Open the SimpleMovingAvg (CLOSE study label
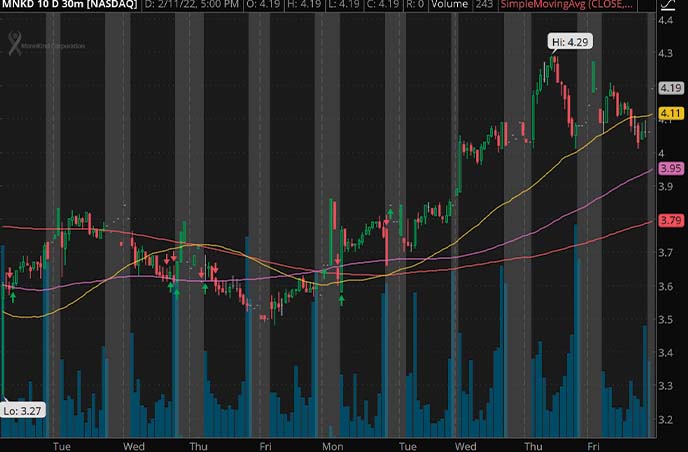Viewport: 688px width, 452px height. coord(567,4)
